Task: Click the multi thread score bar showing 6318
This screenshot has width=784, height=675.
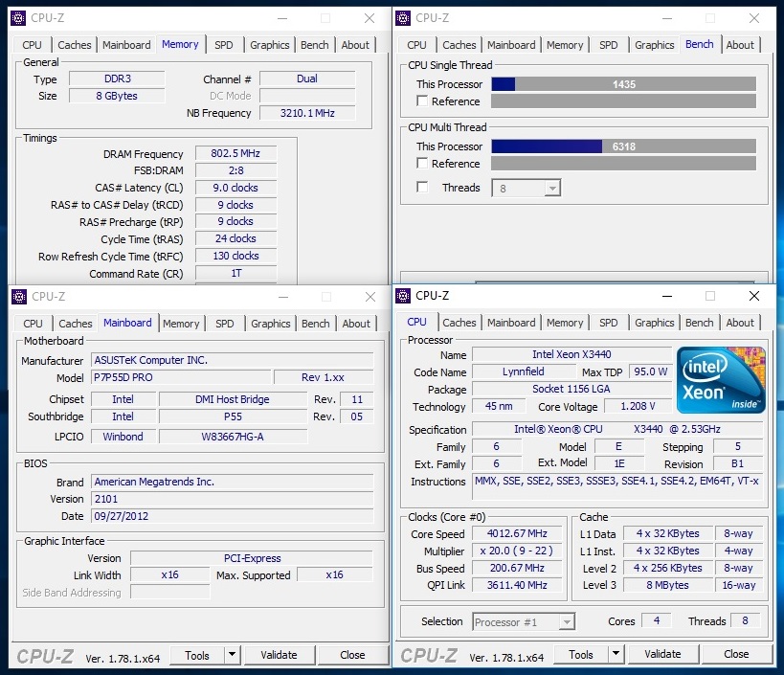Action: [x=623, y=146]
